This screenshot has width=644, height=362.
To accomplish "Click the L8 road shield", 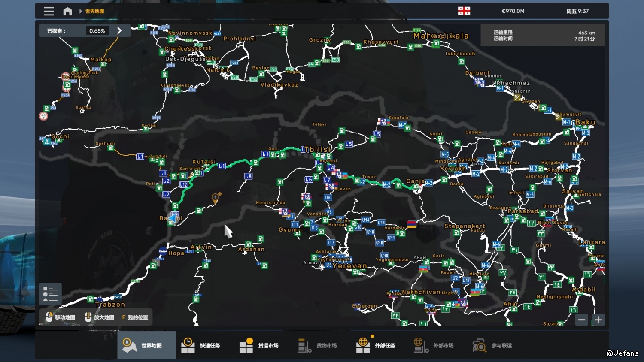I will 248,176.
